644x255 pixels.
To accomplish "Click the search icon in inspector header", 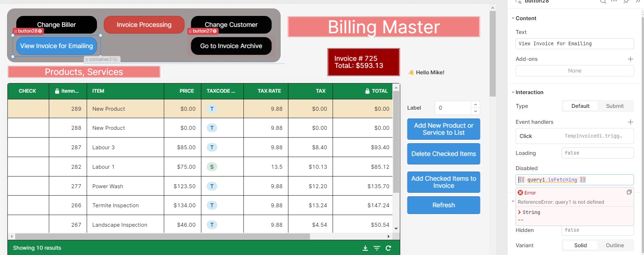I will [x=603, y=1].
